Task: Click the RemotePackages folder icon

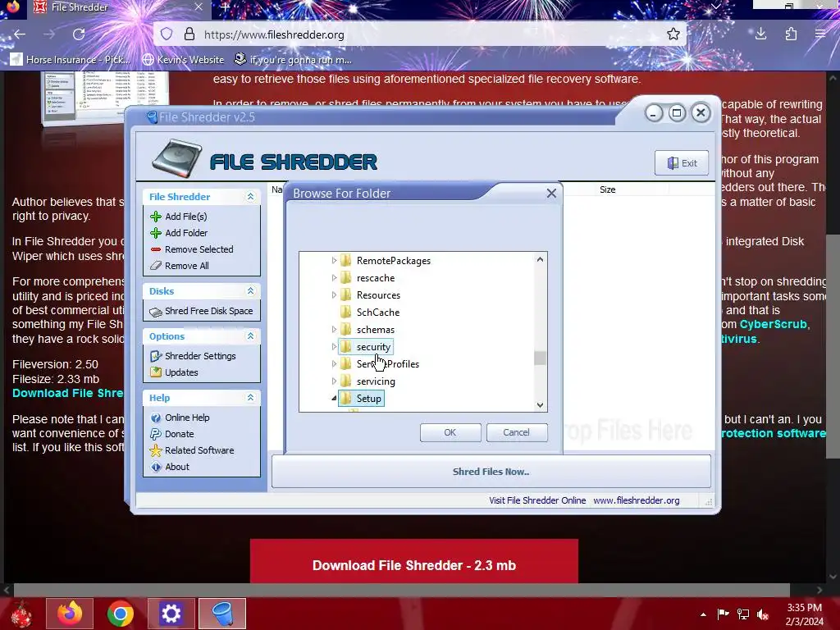Action: [346, 261]
